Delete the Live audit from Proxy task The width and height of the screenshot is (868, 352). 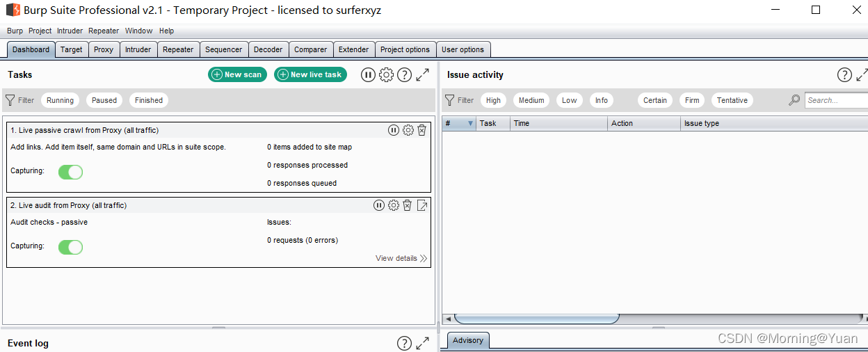point(408,205)
